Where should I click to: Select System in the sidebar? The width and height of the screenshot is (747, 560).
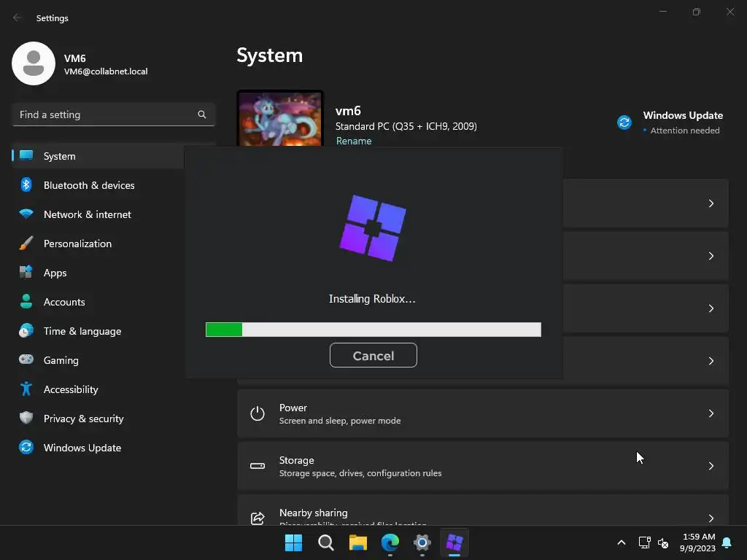click(98, 156)
